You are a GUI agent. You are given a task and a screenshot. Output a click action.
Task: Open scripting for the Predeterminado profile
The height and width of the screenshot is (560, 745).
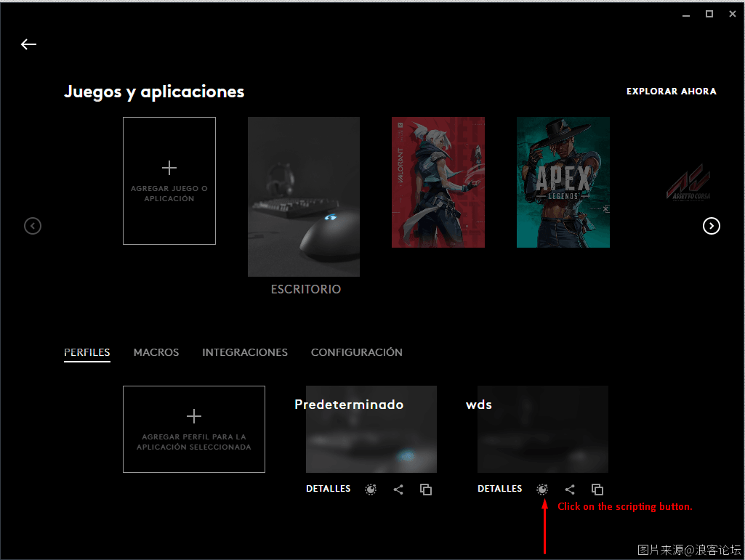[x=371, y=490]
